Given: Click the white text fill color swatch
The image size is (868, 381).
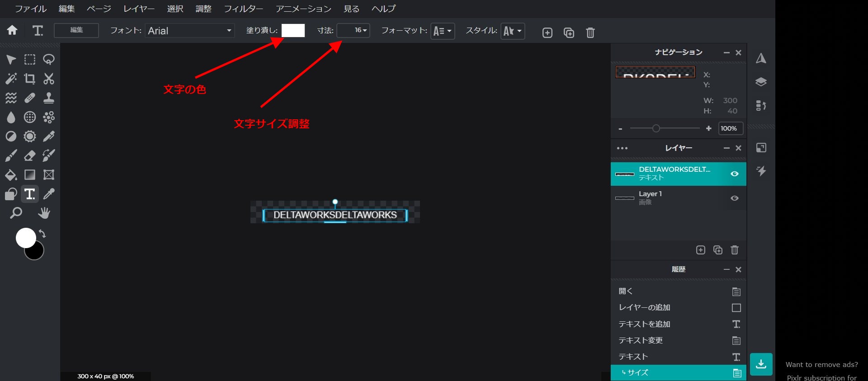Looking at the screenshot, I should click(293, 31).
